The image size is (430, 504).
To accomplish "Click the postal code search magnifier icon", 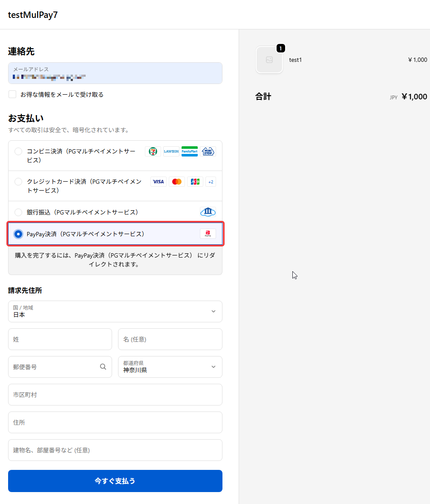I will tap(103, 367).
